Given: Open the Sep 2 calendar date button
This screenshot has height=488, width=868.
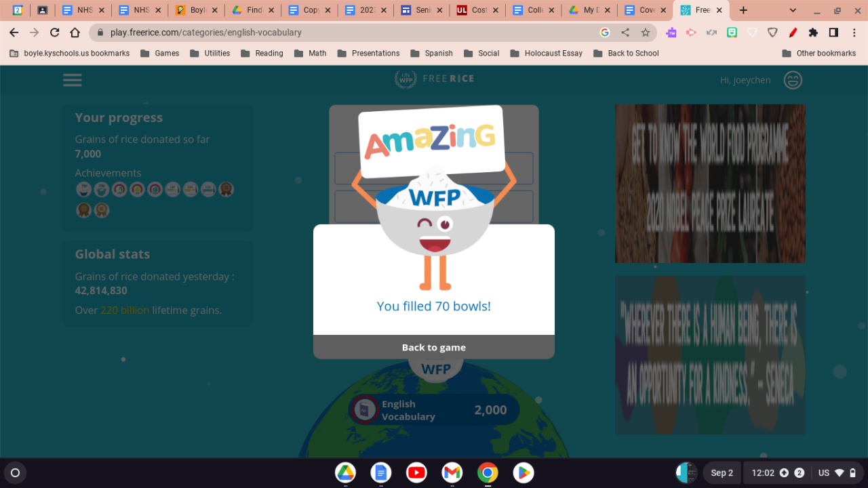Looking at the screenshot, I should pyautogui.click(x=722, y=472).
